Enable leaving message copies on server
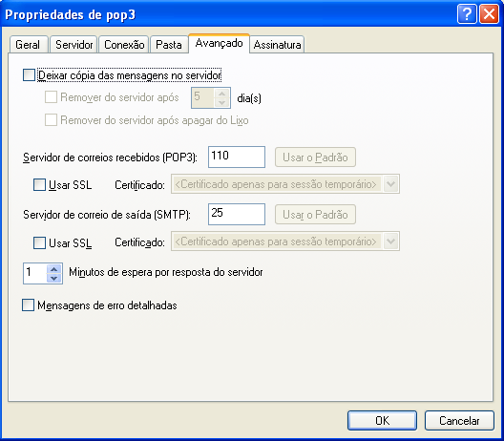Image resolution: width=504 pixels, height=441 pixels. click(x=29, y=75)
